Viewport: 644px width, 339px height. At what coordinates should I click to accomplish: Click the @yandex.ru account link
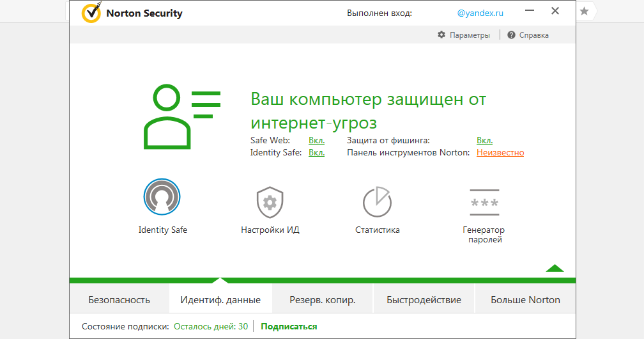click(x=480, y=13)
